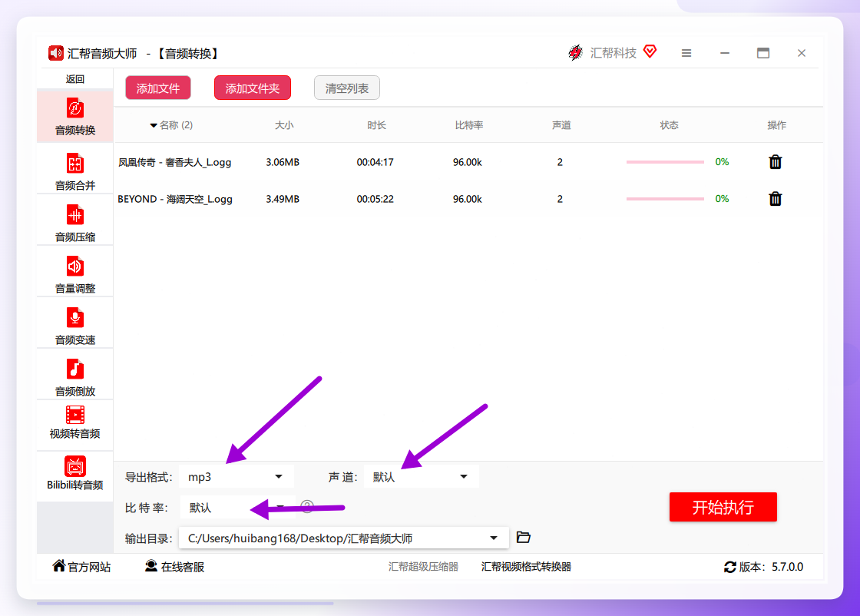Click the 声道 column header
This screenshot has width=860, height=616.
click(561, 125)
